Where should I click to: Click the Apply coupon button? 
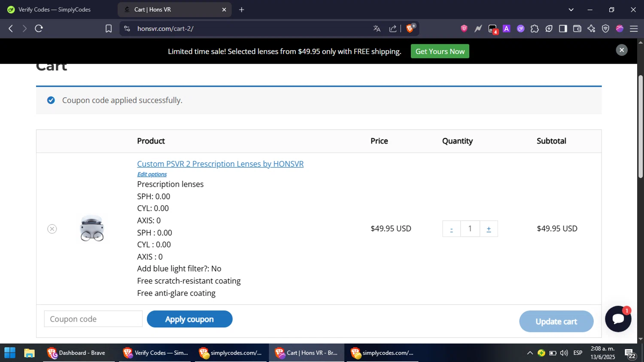(x=189, y=319)
